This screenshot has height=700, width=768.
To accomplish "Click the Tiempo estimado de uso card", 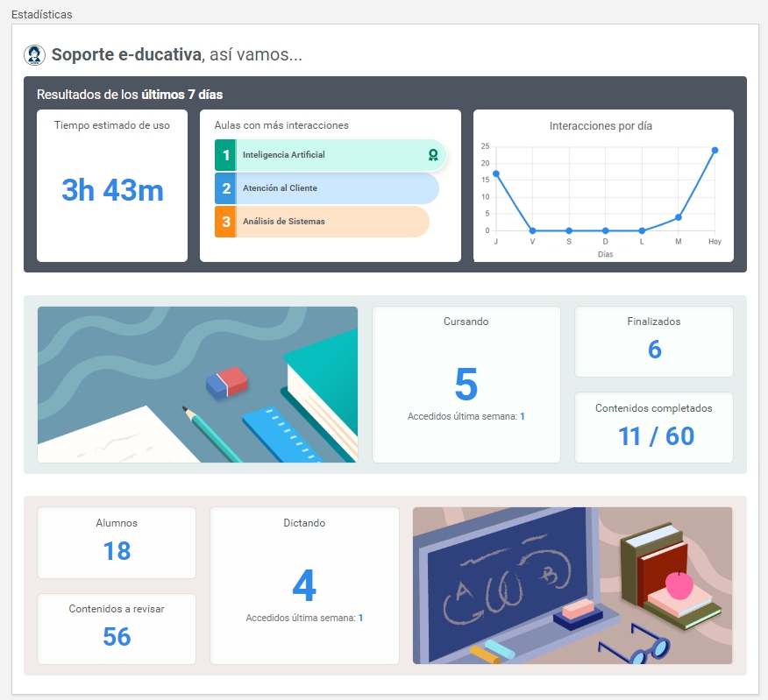I will (112, 186).
